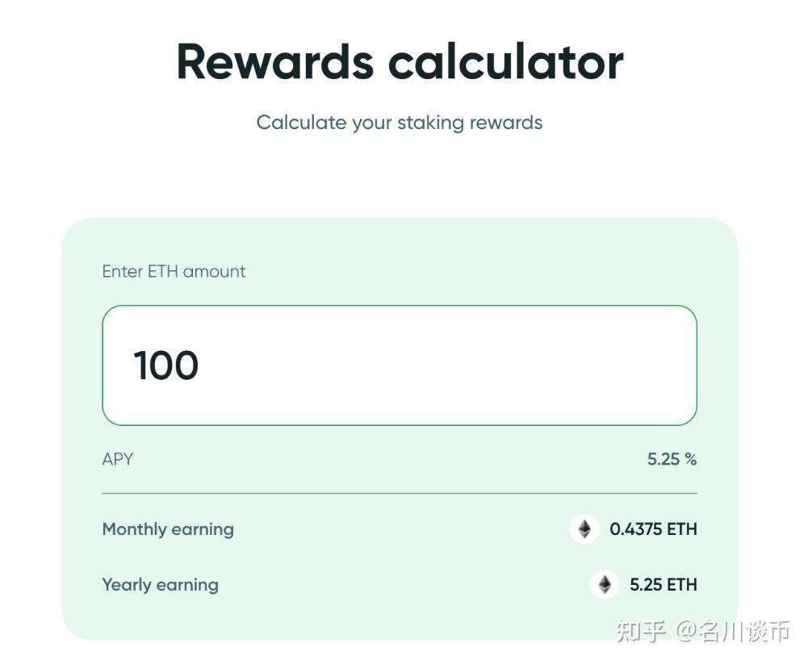Select the Calculate your staking rewards subtitle
The height and width of the screenshot is (664, 812).
pyautogui.click(x=400, y=123)
